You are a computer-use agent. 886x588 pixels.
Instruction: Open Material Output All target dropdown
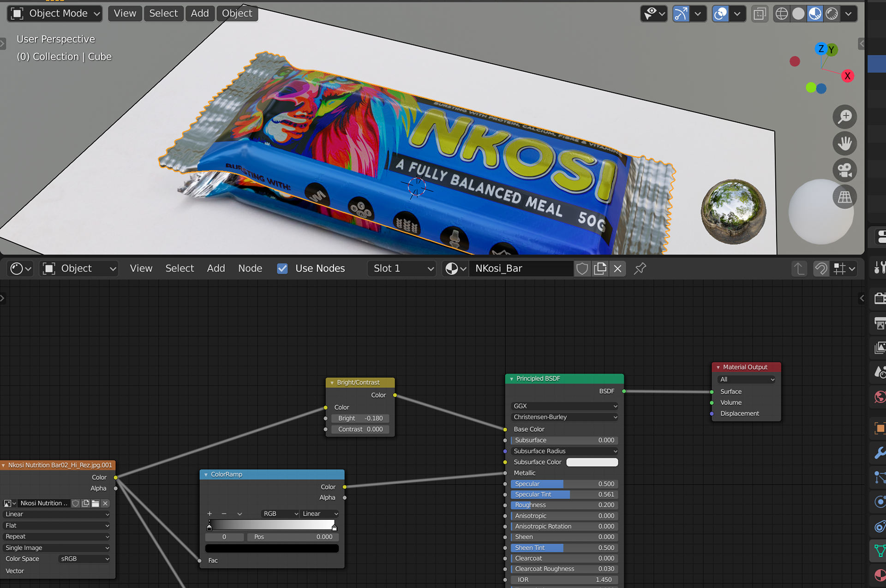click(747, 379)
